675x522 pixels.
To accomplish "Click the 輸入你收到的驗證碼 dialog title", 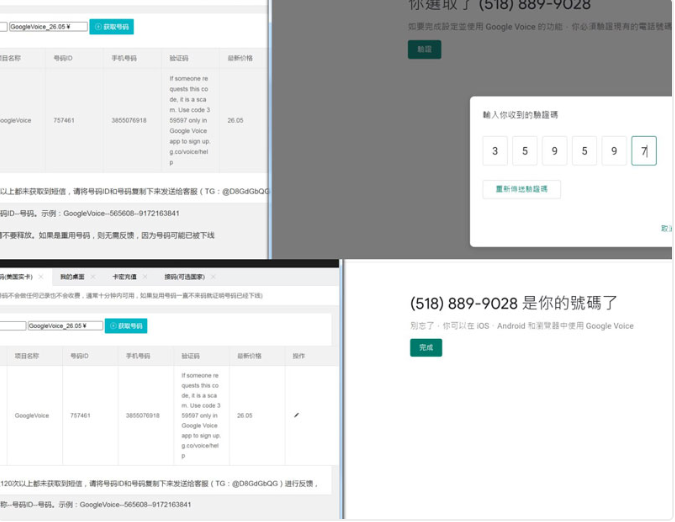I will click(x=520, y=115).
